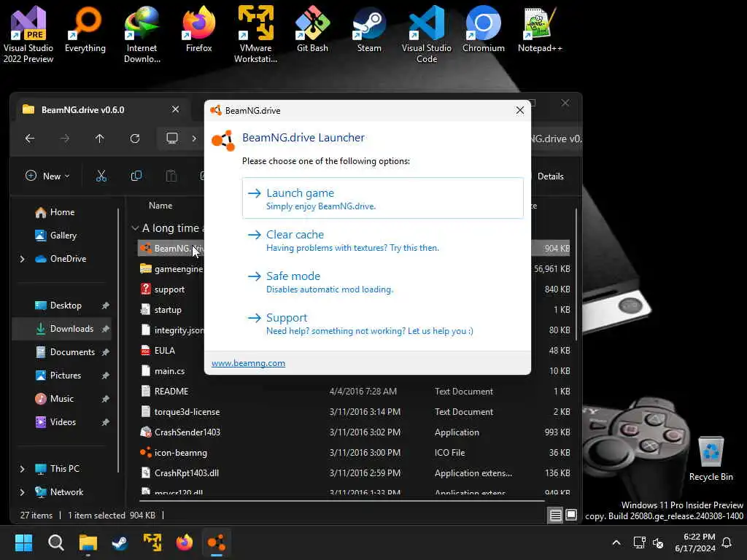Screen dimensions: 747x560
Task: Select the torque3d-license file
Action: 355,412
